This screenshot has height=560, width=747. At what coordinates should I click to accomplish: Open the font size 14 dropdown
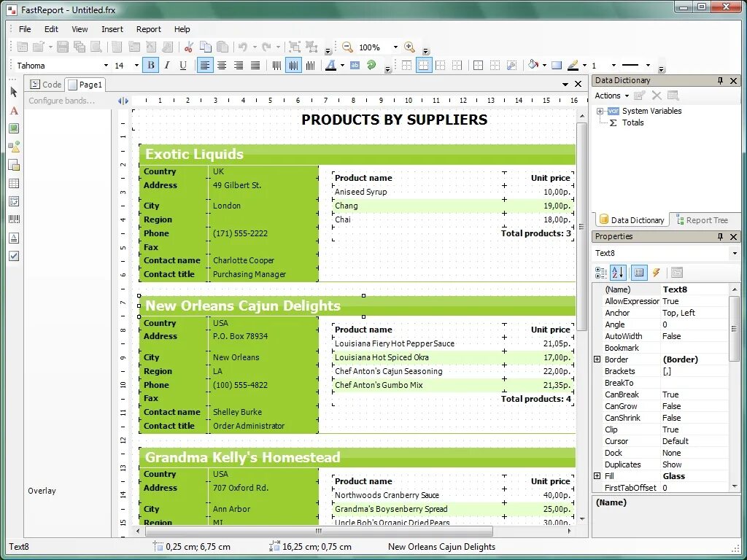(136, 66)
